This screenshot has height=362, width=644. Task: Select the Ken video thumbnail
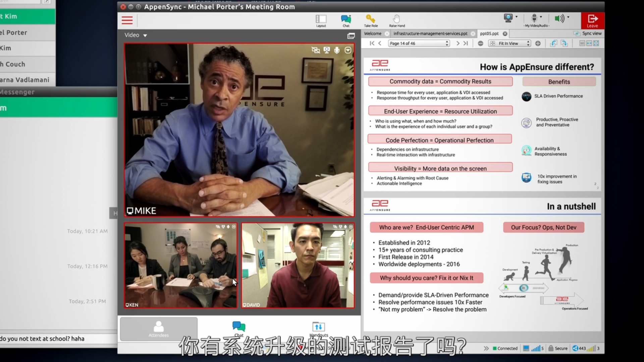tap(180, 265)
